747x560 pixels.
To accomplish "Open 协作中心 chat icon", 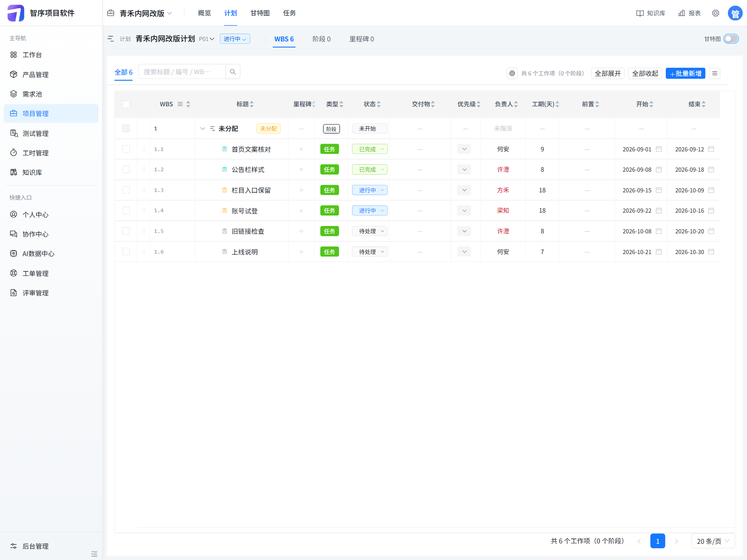I will pyautogui.click(x=13, y=234).
